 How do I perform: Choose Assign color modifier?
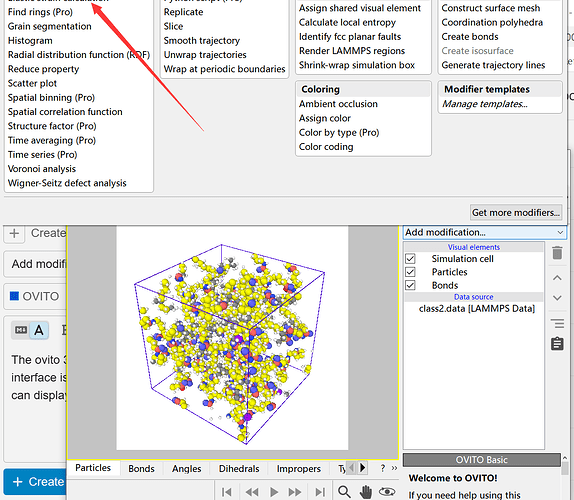point(325,118)
